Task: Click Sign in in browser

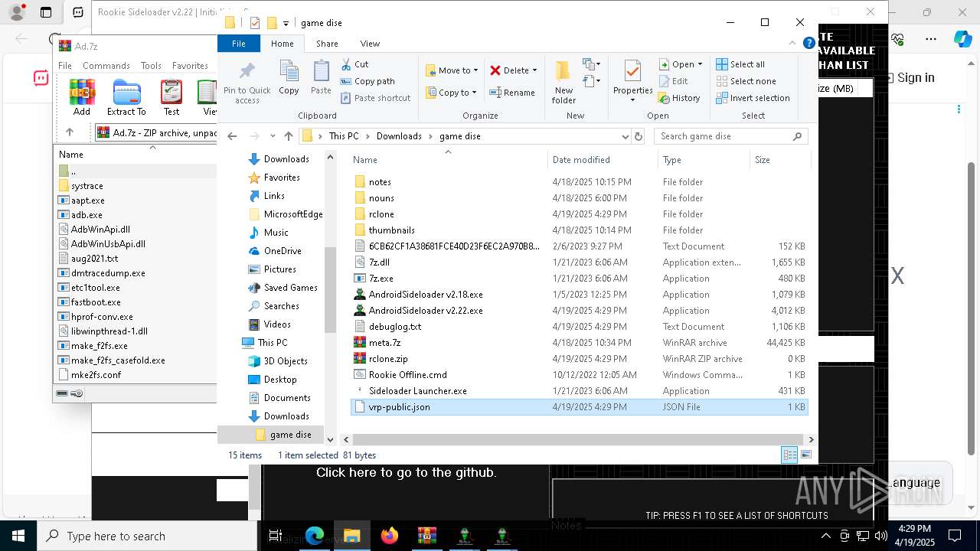Action: [x=916, y=77]
